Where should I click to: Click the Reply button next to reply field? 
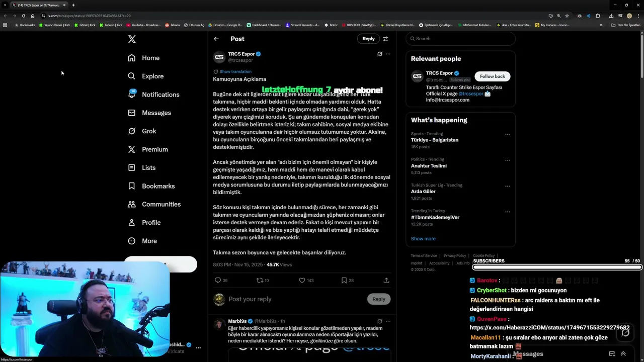click(379, 299)
